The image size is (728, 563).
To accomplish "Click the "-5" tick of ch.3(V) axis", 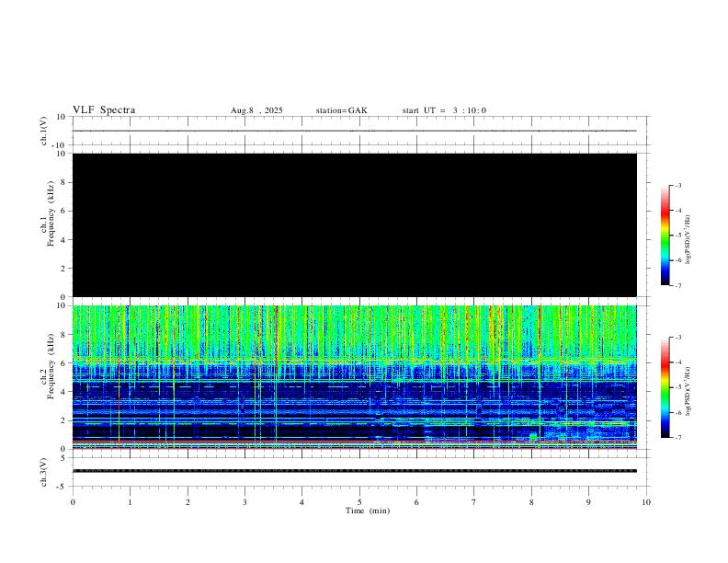I will point(63,487).
